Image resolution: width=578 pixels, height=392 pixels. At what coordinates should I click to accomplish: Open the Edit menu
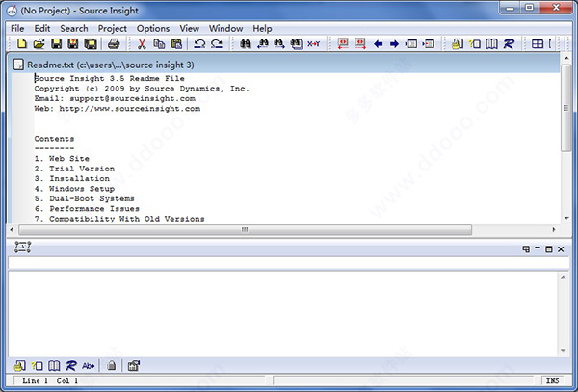(42, 28)
